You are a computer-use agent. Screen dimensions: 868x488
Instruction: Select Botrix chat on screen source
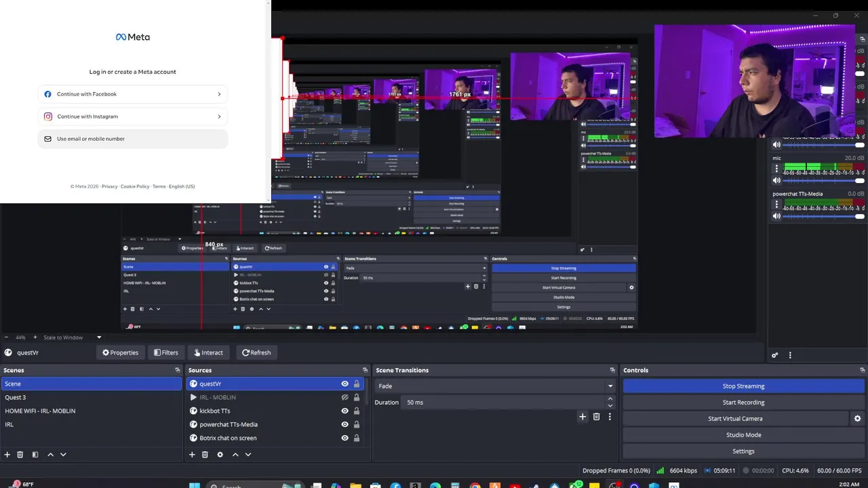pyautogui.click(x=228, y=438)
